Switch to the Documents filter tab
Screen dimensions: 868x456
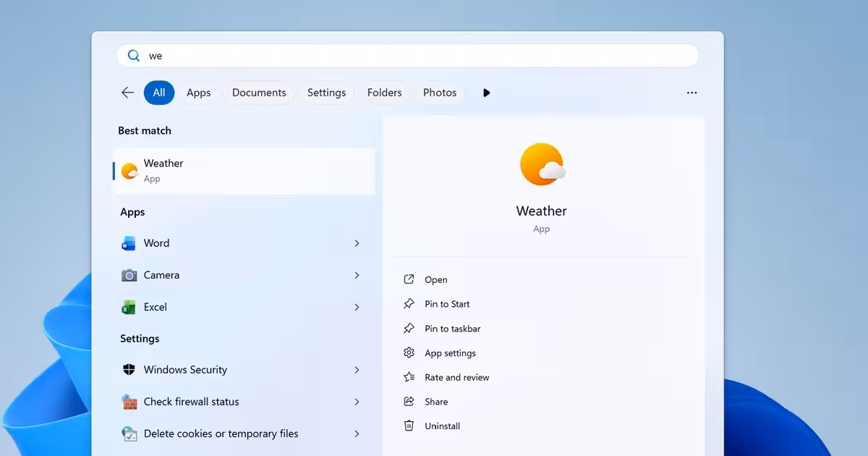259,93
